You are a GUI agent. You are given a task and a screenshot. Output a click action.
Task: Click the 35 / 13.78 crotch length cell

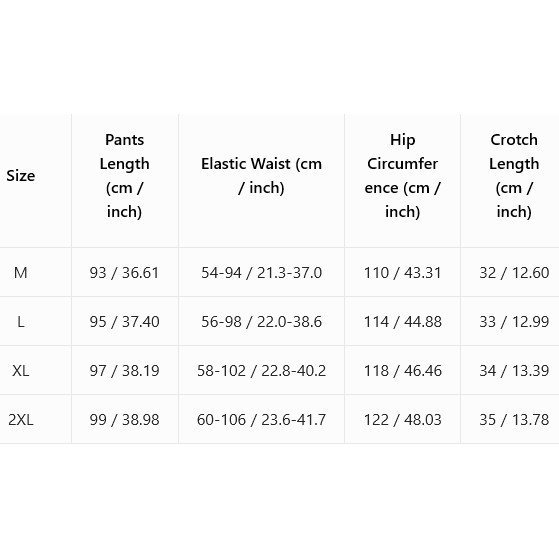514,420
